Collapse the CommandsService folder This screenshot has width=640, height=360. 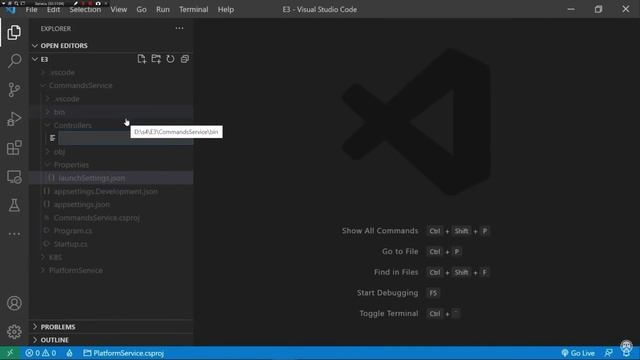[x=111, y=85]
